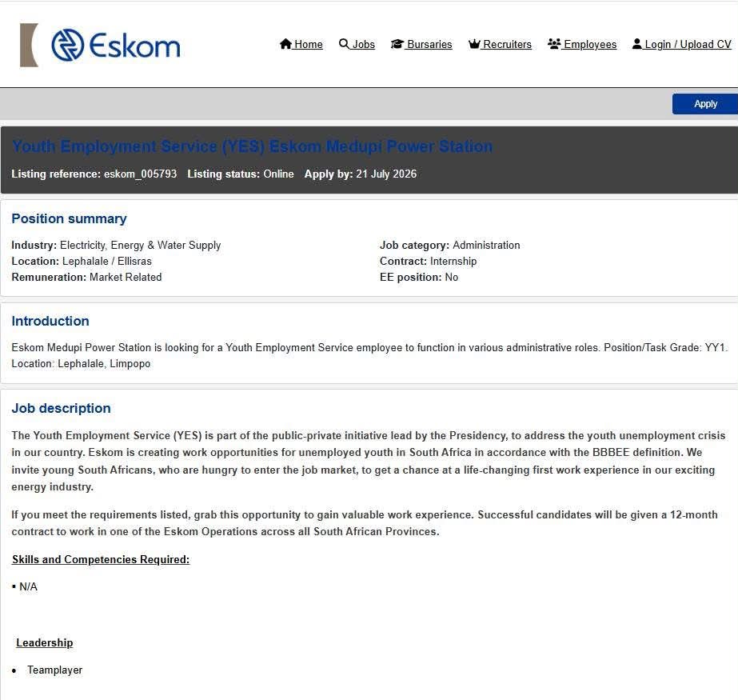Click the person icon beside Login
This screenshot has width=738, height=700.
(x=636, y=44)
